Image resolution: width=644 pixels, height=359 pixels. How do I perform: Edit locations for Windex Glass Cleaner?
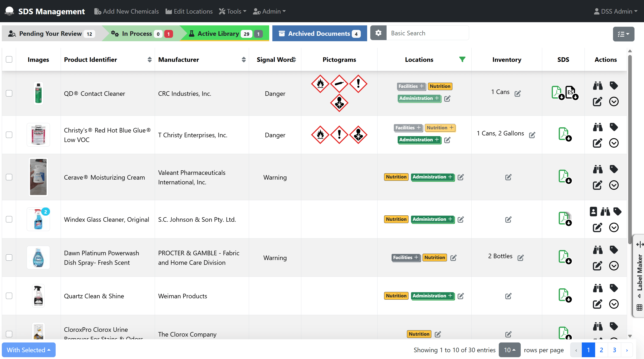coord(461,219)
